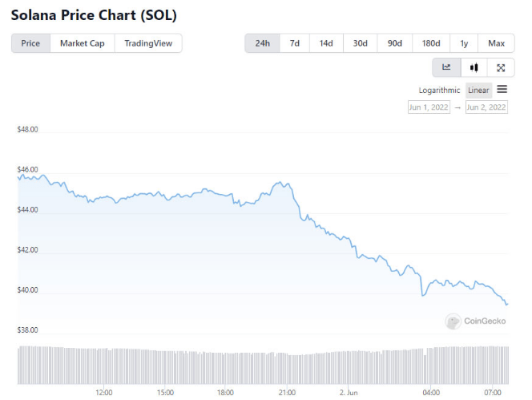
Task: Open the chart hamburger menu
Action: coord(502,90)
